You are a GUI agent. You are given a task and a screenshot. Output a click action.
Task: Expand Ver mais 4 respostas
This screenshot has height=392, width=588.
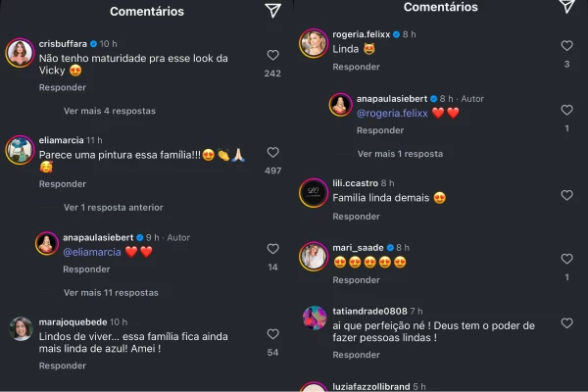(x=110, y=111)
